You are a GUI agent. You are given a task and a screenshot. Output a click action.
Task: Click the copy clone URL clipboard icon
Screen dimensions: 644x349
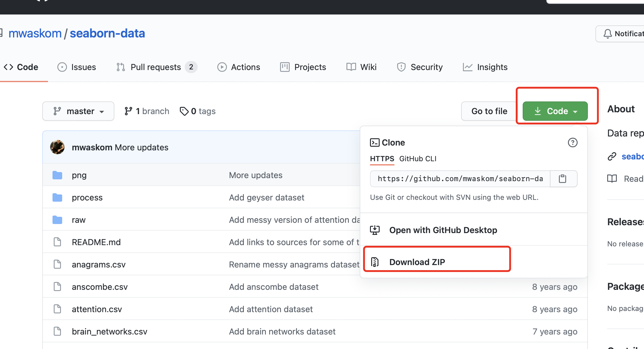563,179
